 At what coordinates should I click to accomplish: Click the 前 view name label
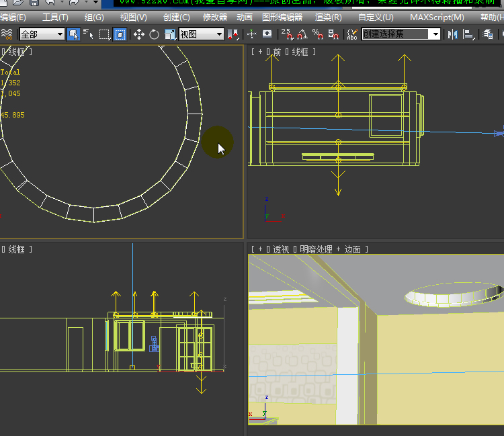click(x=277, y=52)
